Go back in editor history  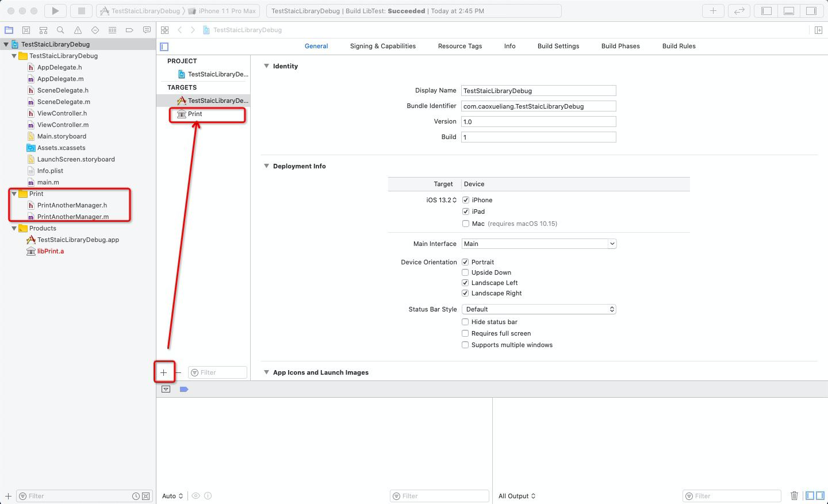[x=180, y=30]
